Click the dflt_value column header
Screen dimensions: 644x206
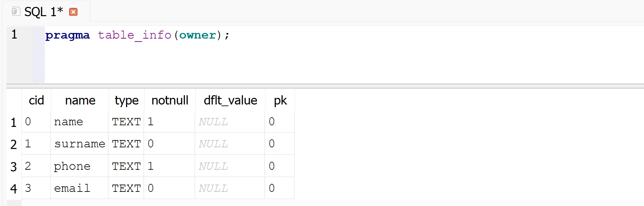pos(230,100)
